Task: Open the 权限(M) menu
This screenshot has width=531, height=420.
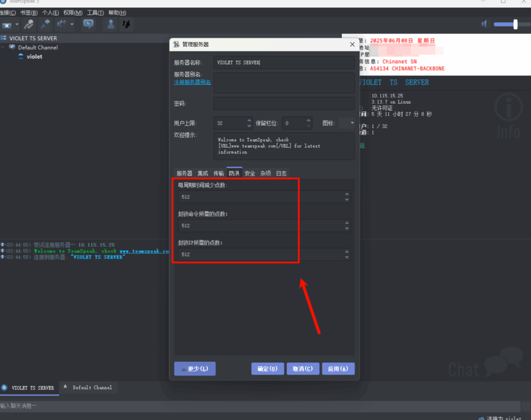Action: 73,12
